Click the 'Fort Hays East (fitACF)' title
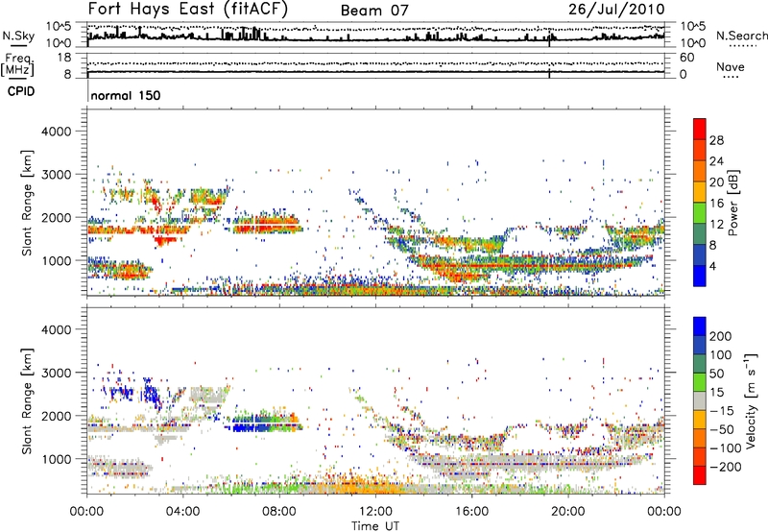 click(188, 10)
